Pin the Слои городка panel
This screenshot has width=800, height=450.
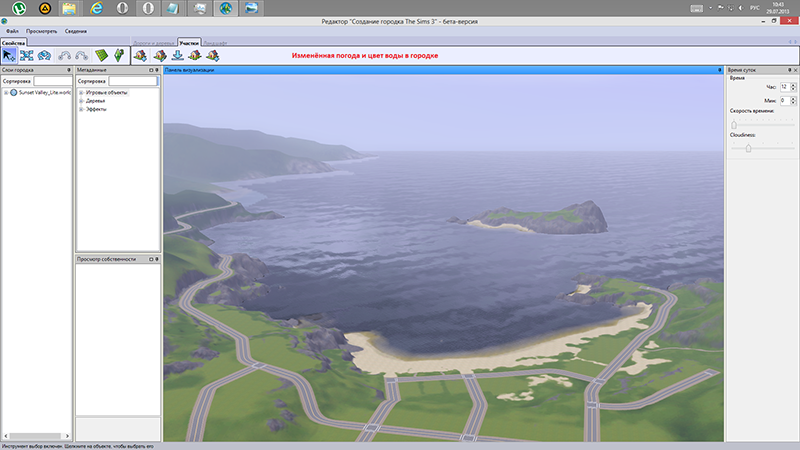pos(68,70)
